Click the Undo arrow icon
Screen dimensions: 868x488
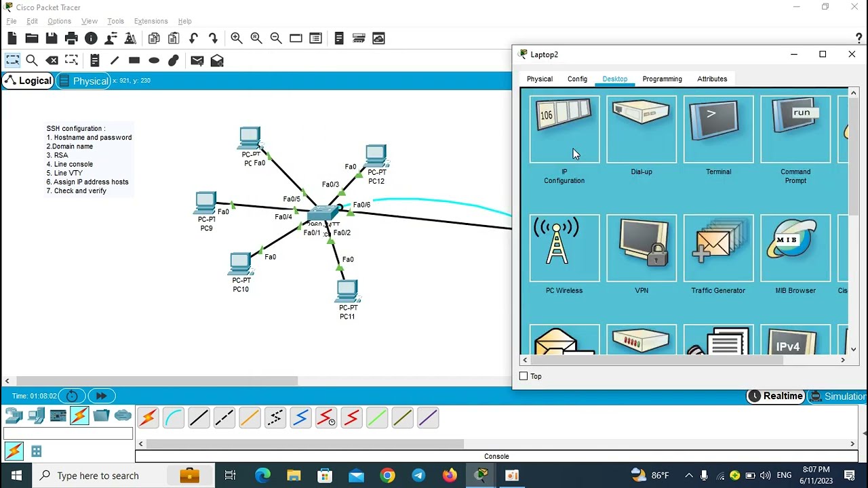pos(193,39)
